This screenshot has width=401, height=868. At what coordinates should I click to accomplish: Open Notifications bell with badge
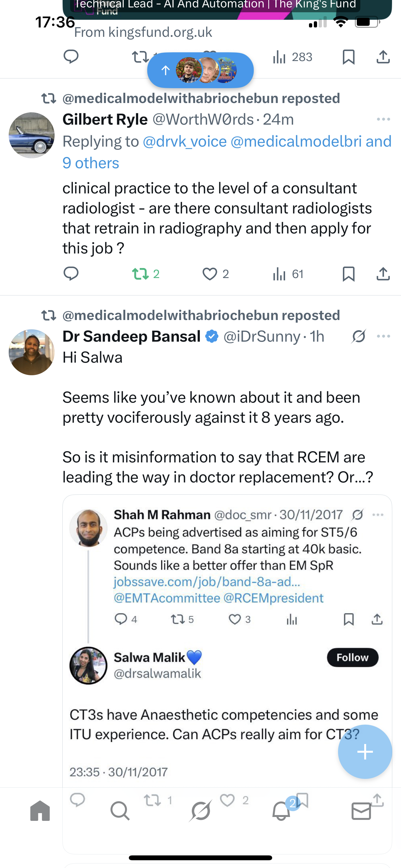click(x=281, y=811)
